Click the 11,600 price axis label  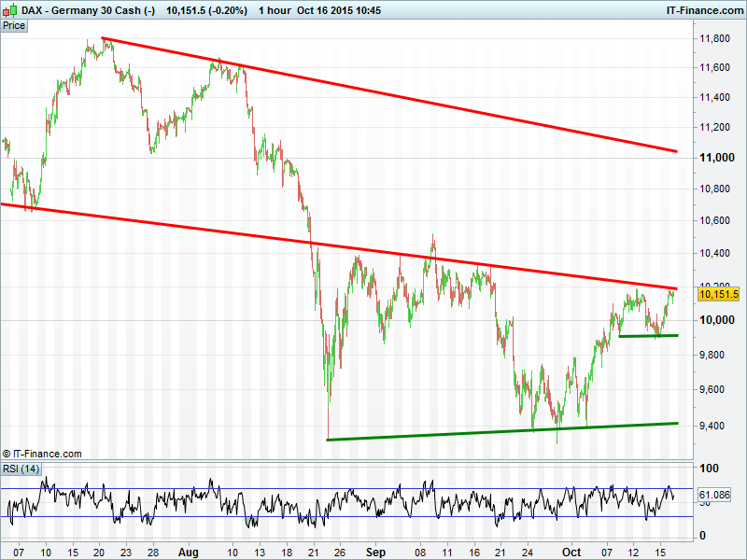click(714, 67)
